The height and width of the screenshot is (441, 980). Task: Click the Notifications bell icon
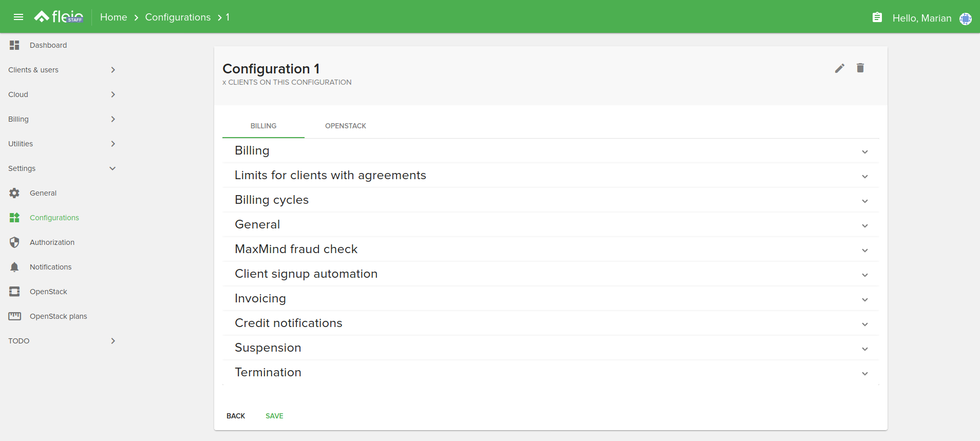tap(14, 267)
